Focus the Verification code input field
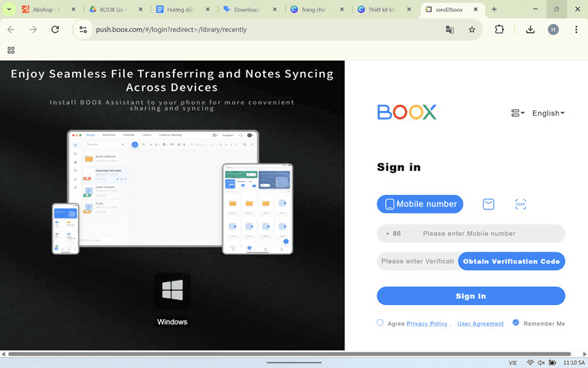Screen dimensions: 588x368 click(417, 261)
